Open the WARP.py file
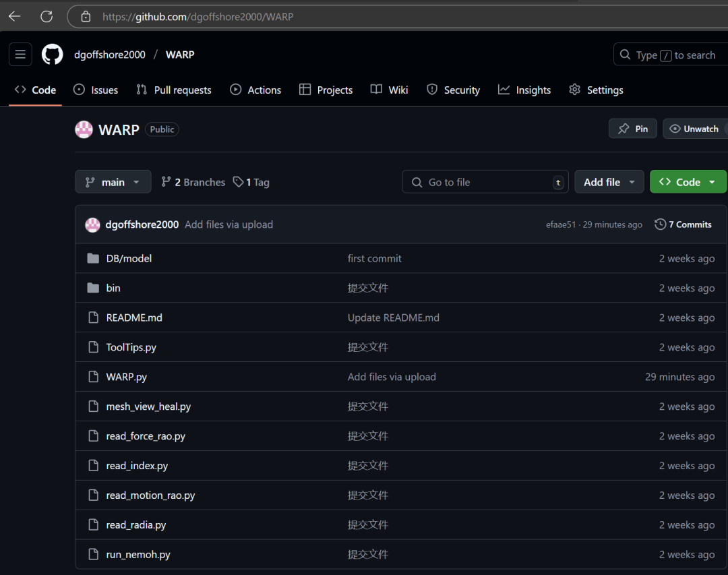728x575 pixels. [127, 377]
